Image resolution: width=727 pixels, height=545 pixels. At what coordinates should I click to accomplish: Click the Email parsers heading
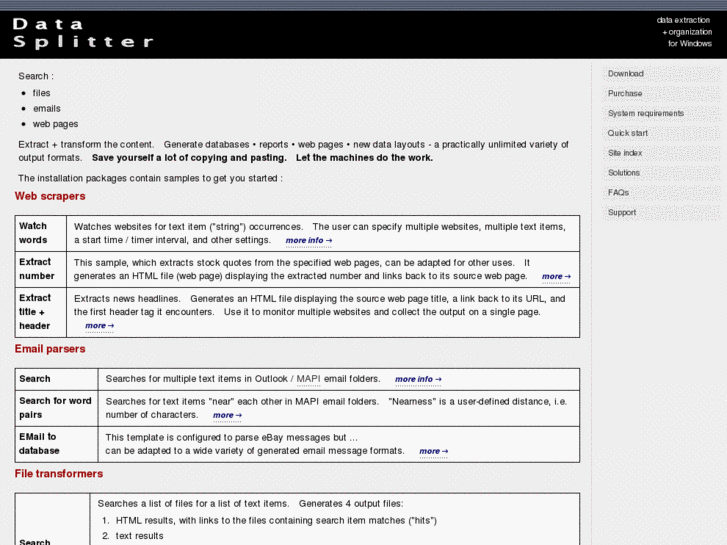point(50,349)
